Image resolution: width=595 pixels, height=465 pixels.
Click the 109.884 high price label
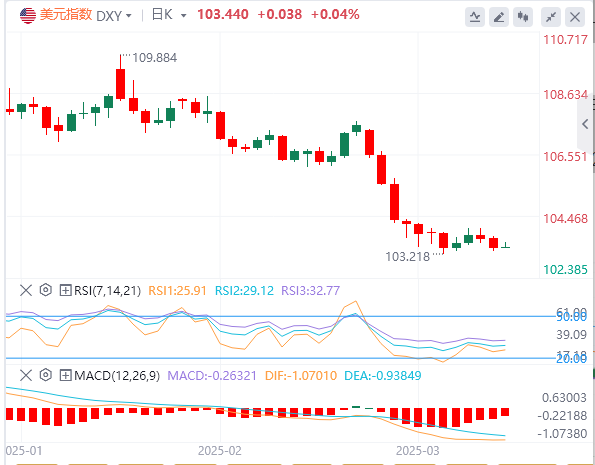[x=154, y=58]
